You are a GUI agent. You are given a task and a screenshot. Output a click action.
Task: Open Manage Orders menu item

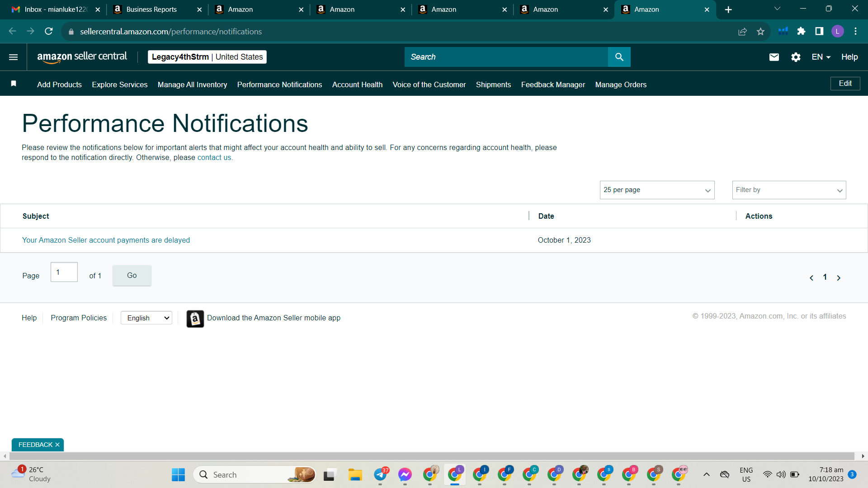[x=621, y=84]
